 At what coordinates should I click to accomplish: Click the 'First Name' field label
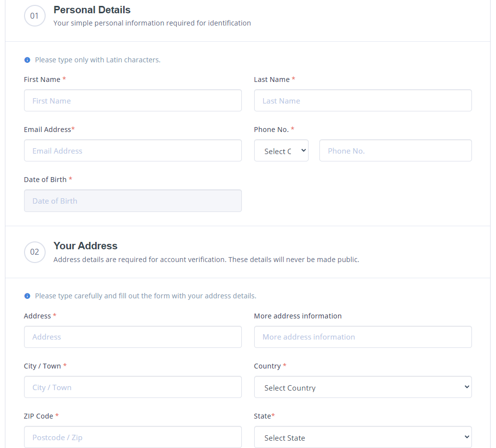tap(42, 79)
